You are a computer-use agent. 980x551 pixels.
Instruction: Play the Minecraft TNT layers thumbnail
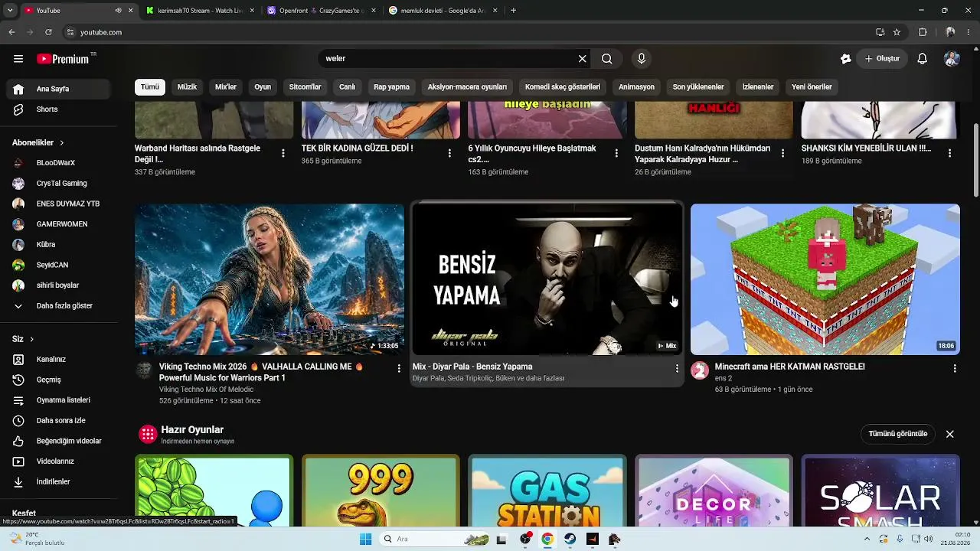(825, 279)
